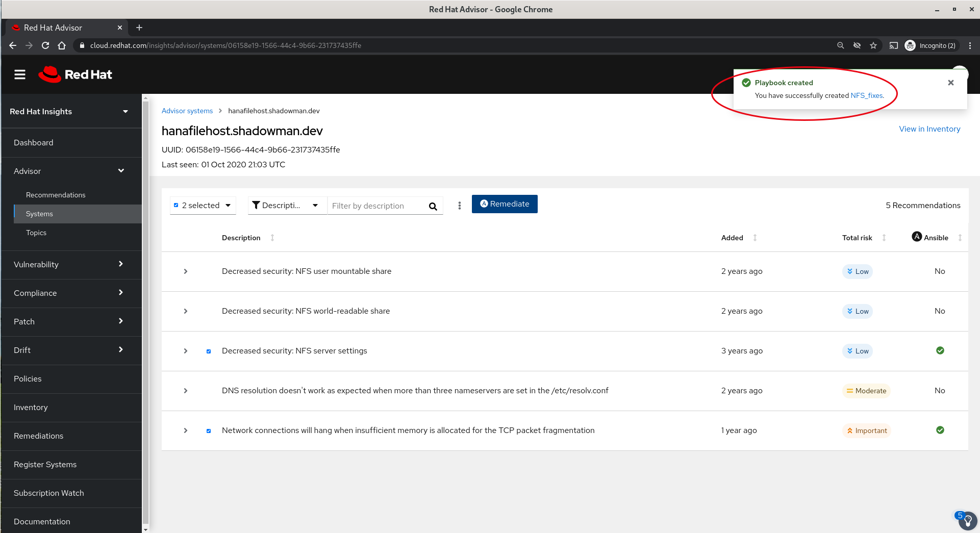The image size is (980, 533).
Task: Bookmark this page with star icon
Action: click(x=873, y=45)
